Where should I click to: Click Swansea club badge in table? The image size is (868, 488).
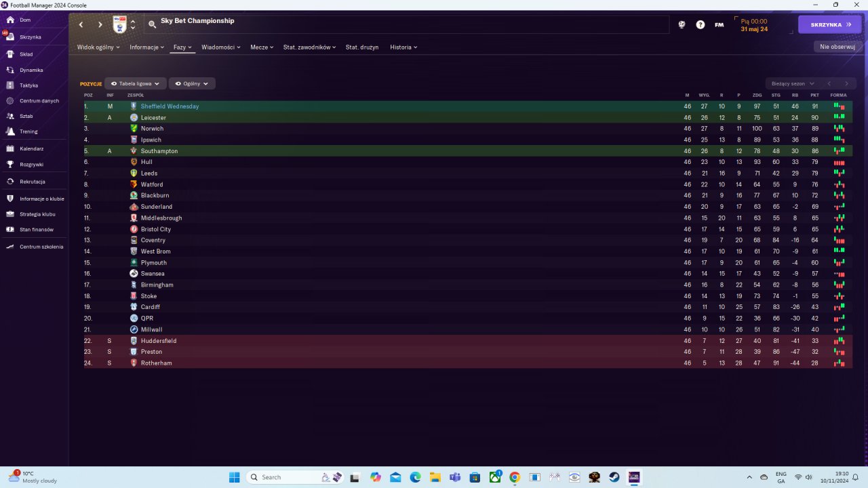coord(134,274)
